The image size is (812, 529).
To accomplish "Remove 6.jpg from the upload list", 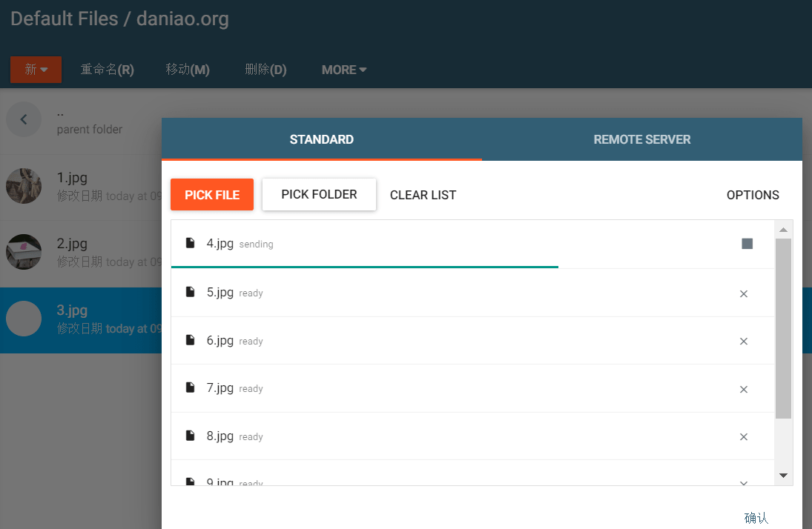I will point(744,342).
